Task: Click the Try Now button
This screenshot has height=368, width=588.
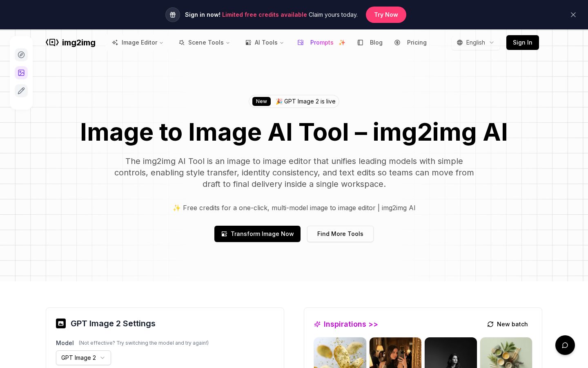Action: point(386,15)
